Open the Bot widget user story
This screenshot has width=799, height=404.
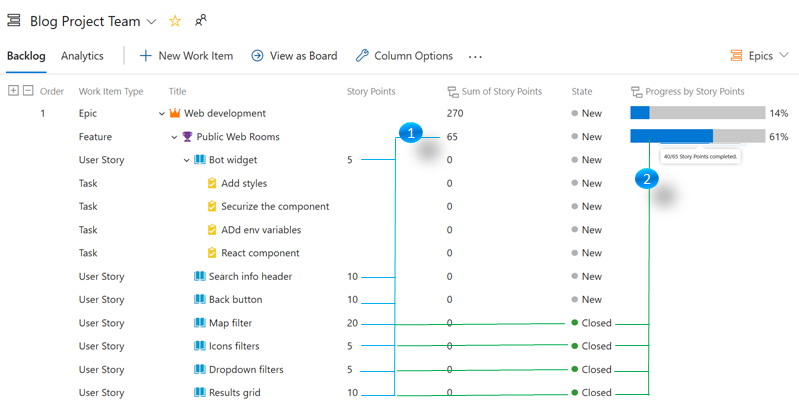pyautogui.click(x=233, y=160)
